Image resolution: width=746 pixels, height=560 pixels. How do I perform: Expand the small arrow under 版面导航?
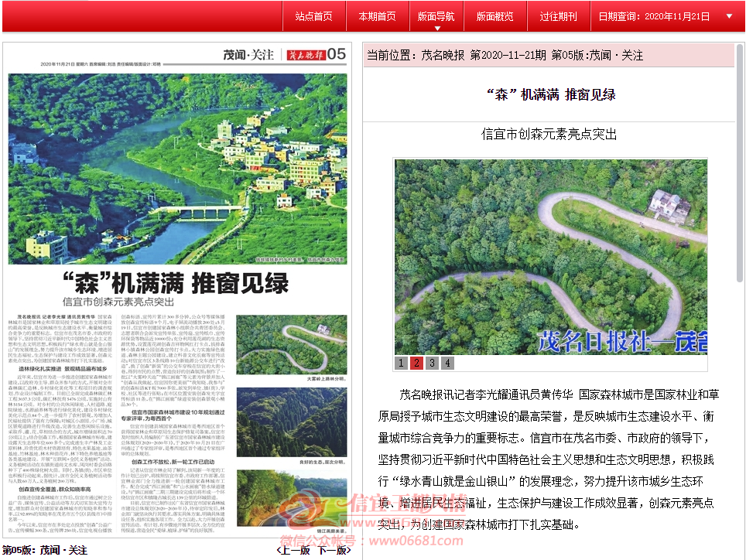tap(437, 29)
